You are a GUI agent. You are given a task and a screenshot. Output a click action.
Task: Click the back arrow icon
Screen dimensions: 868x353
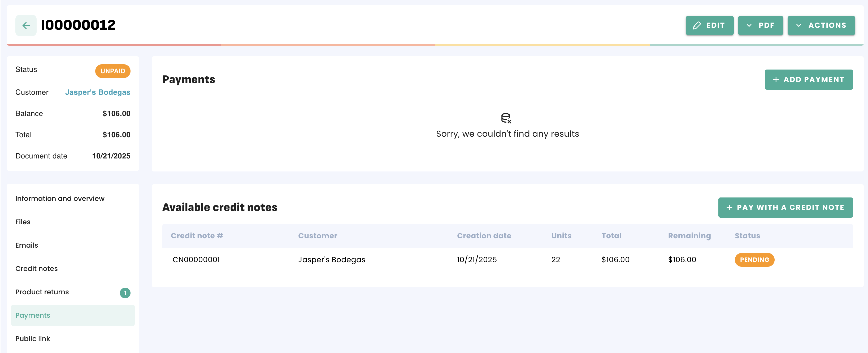26,25
